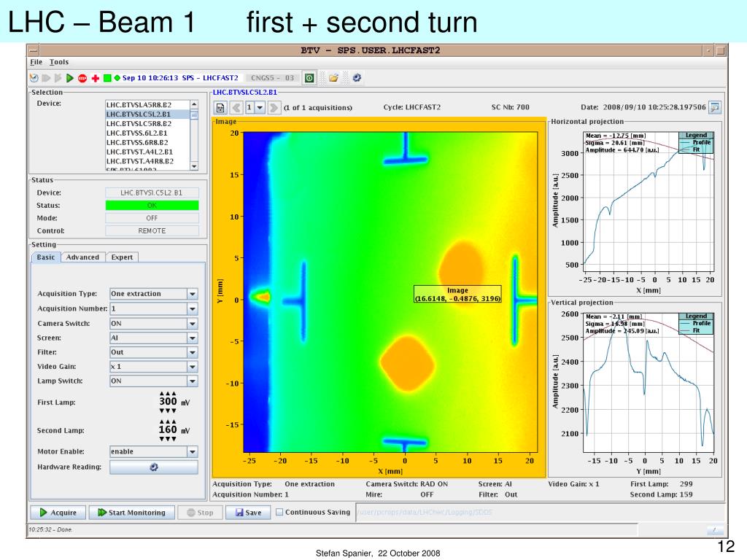This screenshot has width=747, height=560.
Task: Decrease Second Lamp value with down arrows
Action: pos(168,438)
